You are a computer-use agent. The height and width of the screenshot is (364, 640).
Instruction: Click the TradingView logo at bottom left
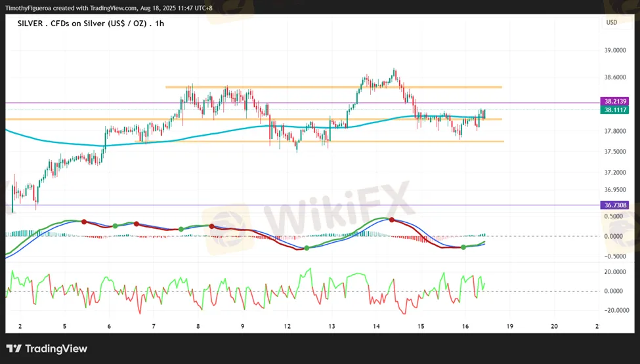(x=47, y=349)
